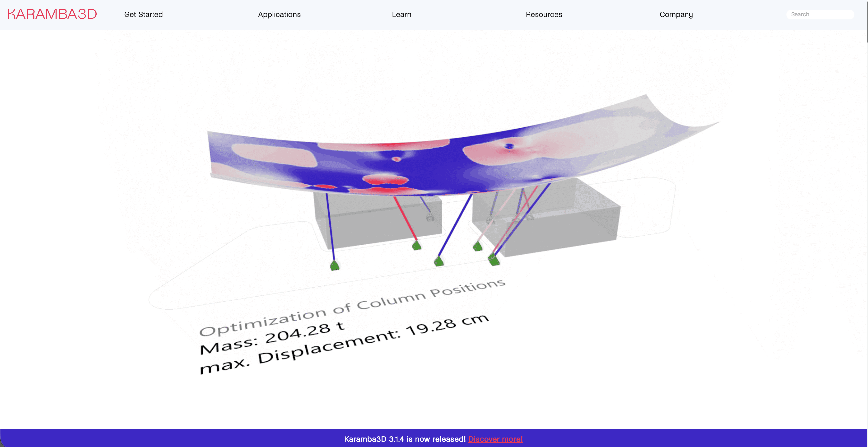Expand the Learn navigation item

click(x=401, y=15)
